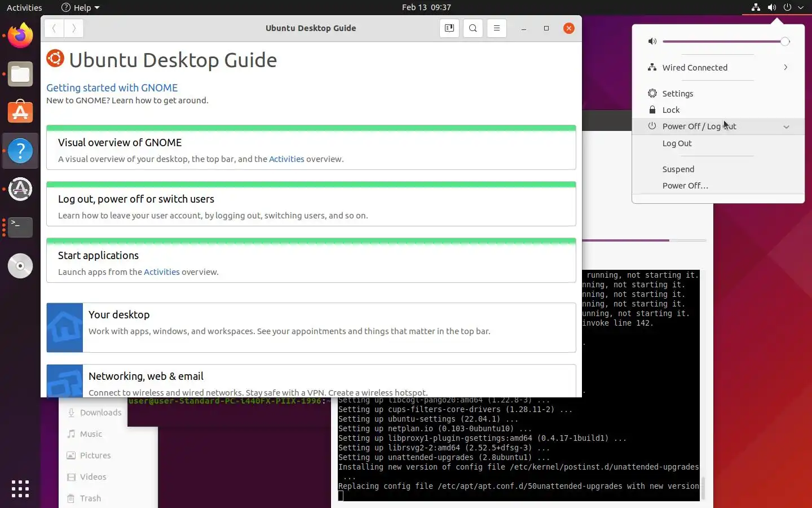Image resolution: width=812 pixels, height=508 pixels.
Task: Choose Log Out in the system menu
Action: pyautogui.click(x=718, y=143)
